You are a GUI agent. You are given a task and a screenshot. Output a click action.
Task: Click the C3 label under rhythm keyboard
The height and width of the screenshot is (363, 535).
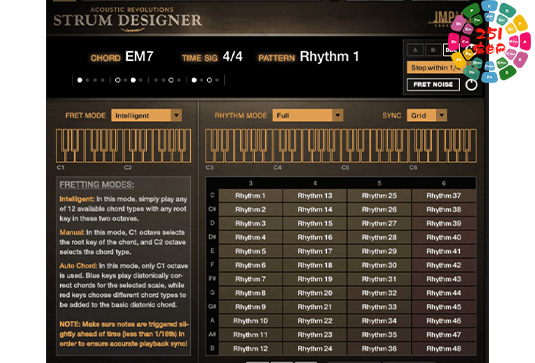click(209, 168)
